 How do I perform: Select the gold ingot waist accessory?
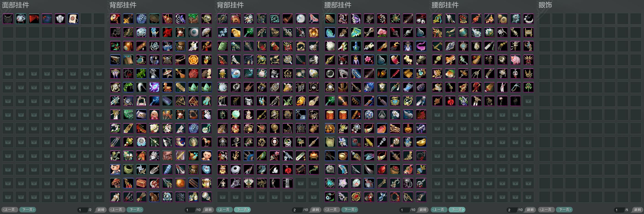tap(421, 142)
